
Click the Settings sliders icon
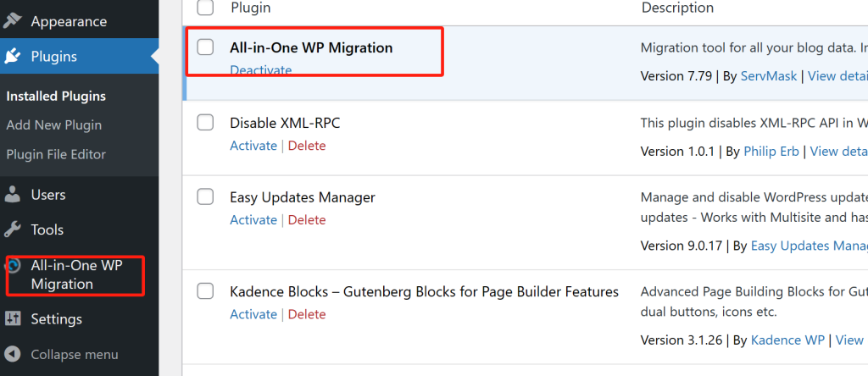coord(12,319)
